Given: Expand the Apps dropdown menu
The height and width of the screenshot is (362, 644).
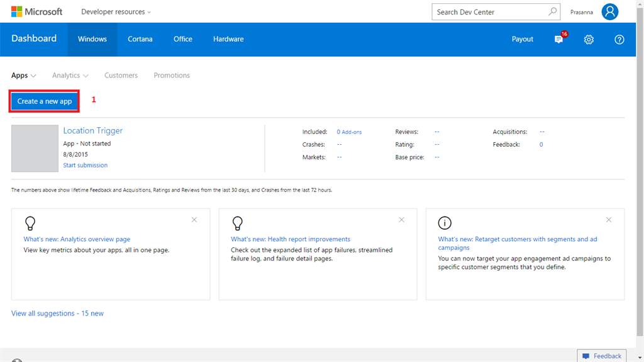Looking at the screenshot, I should [x=24, y=76].
